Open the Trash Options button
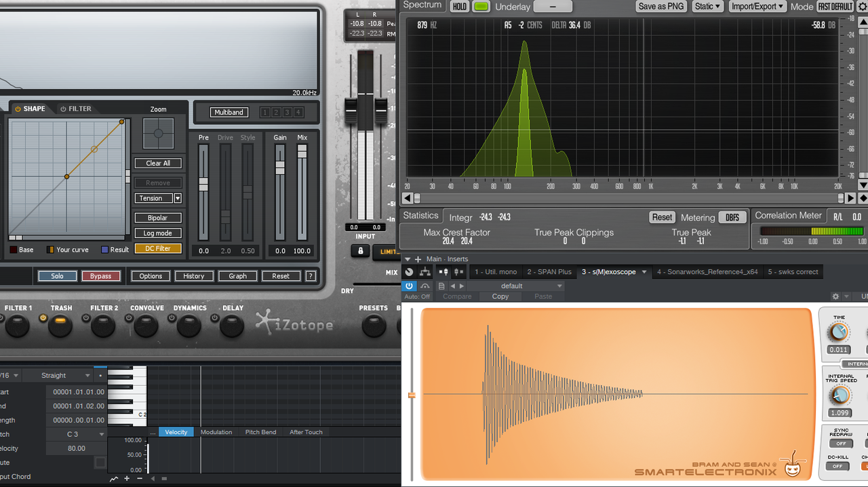 151,276
